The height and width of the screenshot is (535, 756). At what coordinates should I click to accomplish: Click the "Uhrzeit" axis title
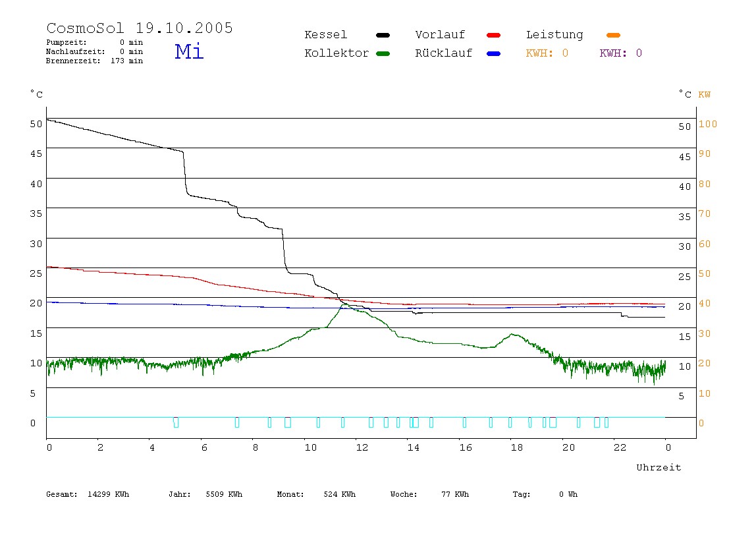659,467
